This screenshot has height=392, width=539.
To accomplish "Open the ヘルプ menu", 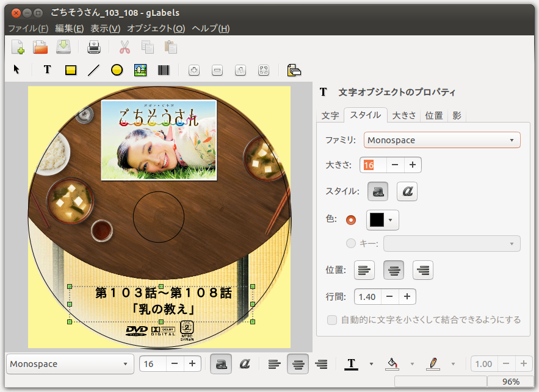I will [x=211, y=28].
